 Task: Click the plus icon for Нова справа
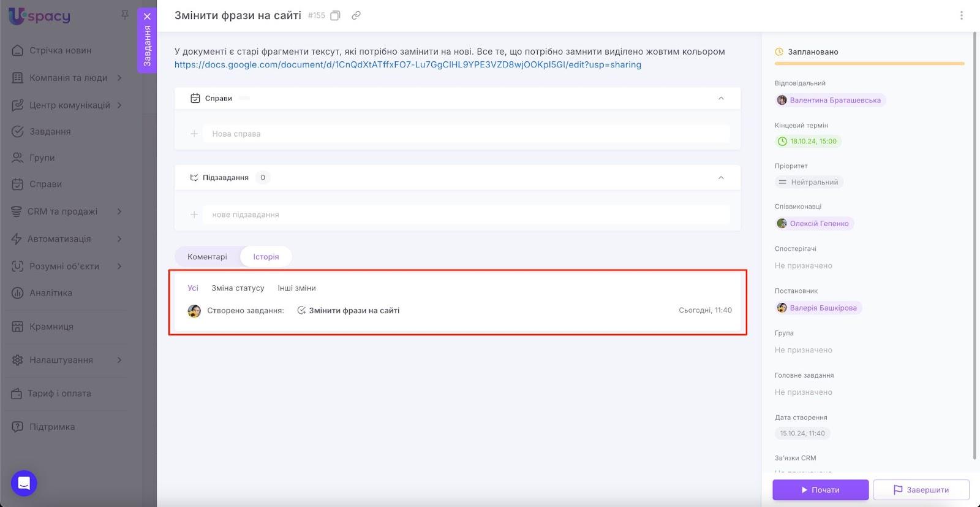[194, 134]
